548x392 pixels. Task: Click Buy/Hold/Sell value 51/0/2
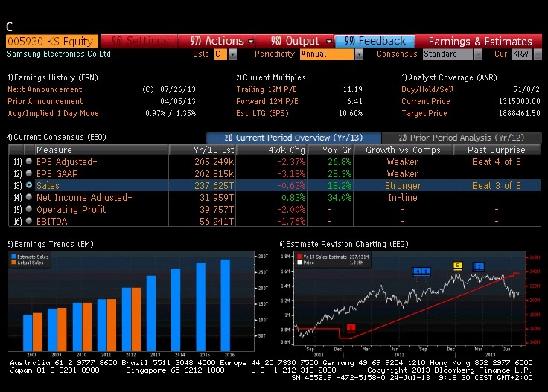coord(526,89)
